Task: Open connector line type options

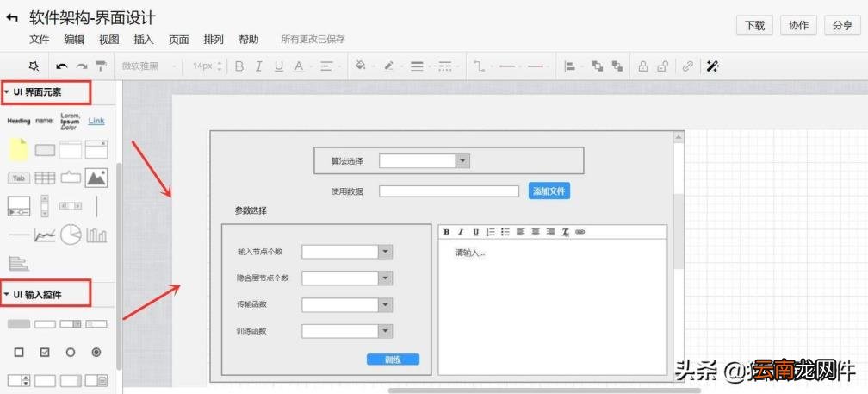Action: pos(479,66)
